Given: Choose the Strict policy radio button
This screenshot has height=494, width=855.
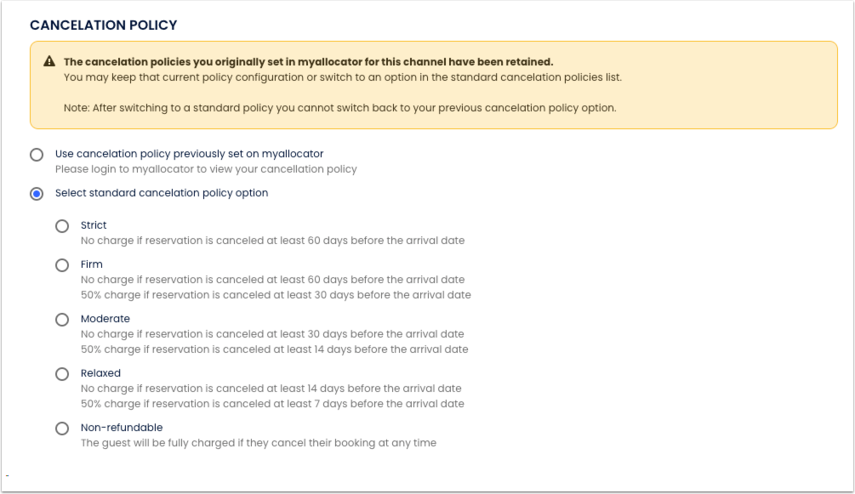Looking at the screenshot, I should click(62, 226).
